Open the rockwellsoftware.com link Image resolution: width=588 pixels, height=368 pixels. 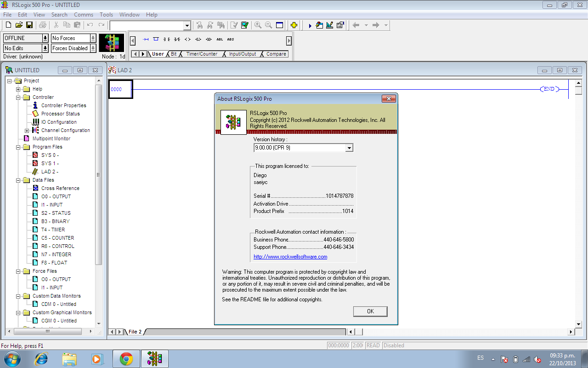(290, 257)
